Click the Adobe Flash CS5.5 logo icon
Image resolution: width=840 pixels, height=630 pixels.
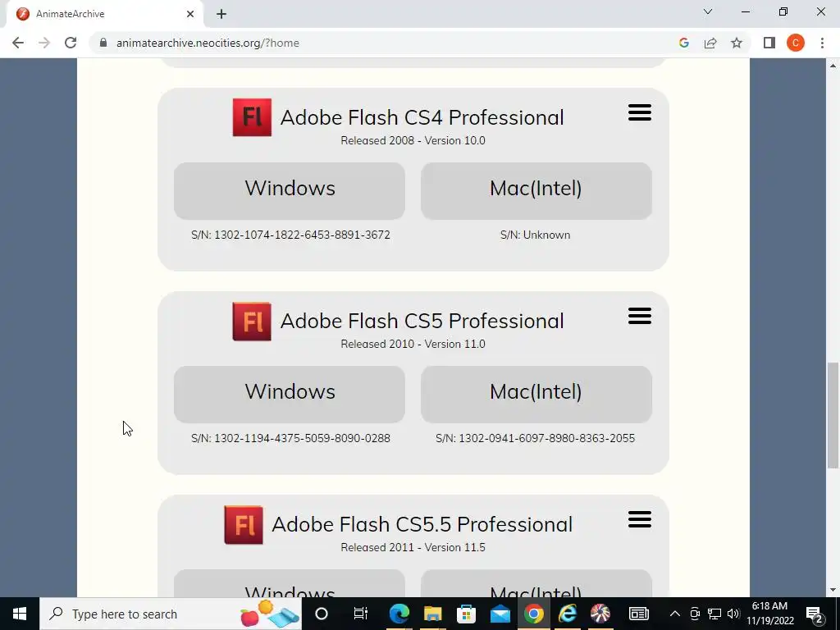tap(243, 524)
